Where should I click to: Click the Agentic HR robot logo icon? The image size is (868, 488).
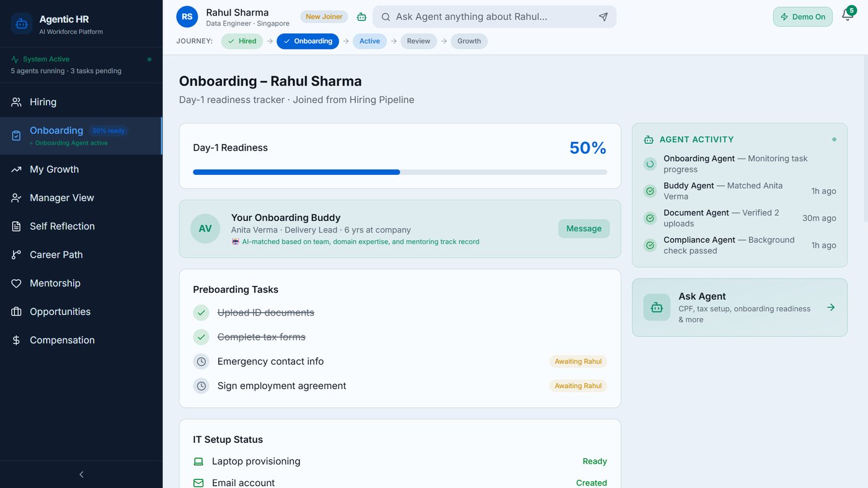coord(22,24)
